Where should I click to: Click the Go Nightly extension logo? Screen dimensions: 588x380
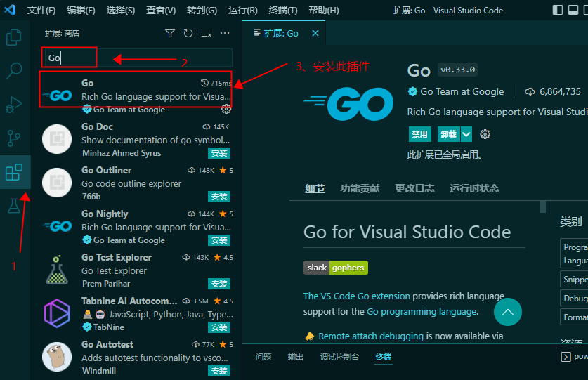click(x=57, y=226)
